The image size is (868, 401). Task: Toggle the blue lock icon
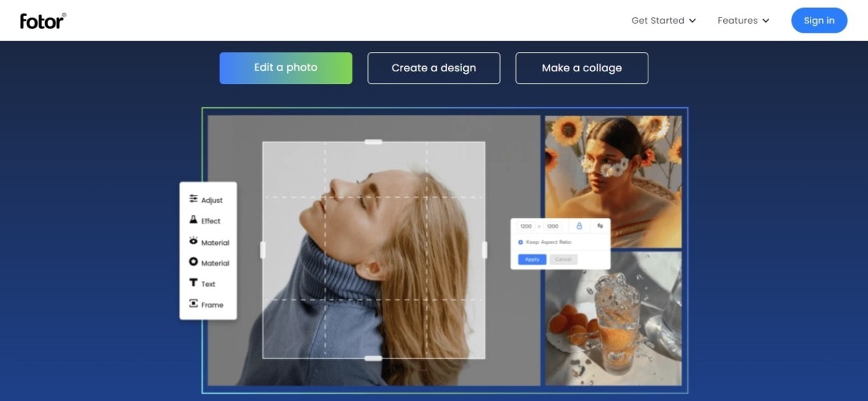pos(579,226)
